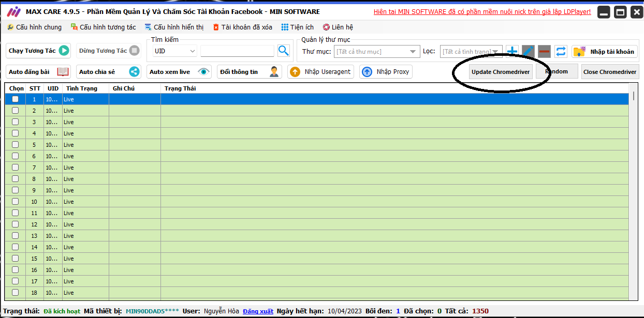This screenshot has height=318, width=644.
Task: Click the Update Chromedriver button
Action: (501, 72)
